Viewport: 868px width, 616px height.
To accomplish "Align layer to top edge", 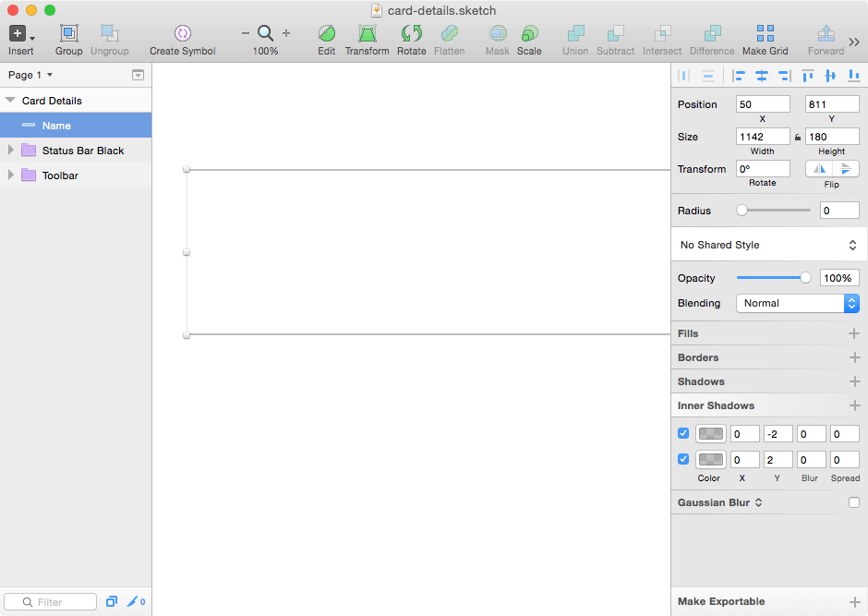I will tap(808, 76).
